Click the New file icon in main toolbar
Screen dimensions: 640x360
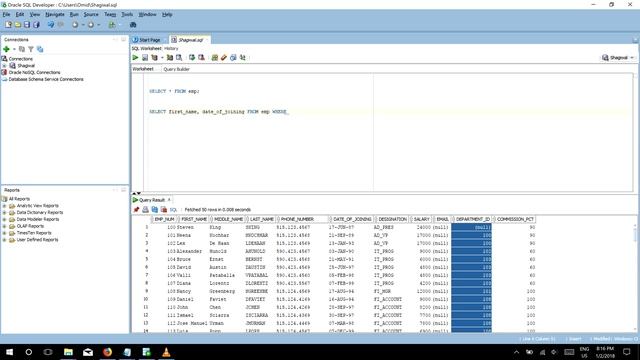point(9,25)
